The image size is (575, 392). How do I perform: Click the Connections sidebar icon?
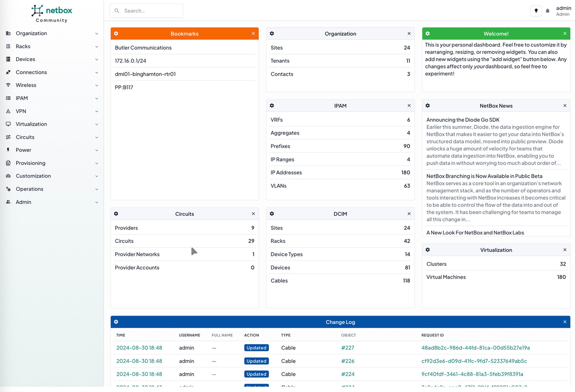(x=8, y=72)
